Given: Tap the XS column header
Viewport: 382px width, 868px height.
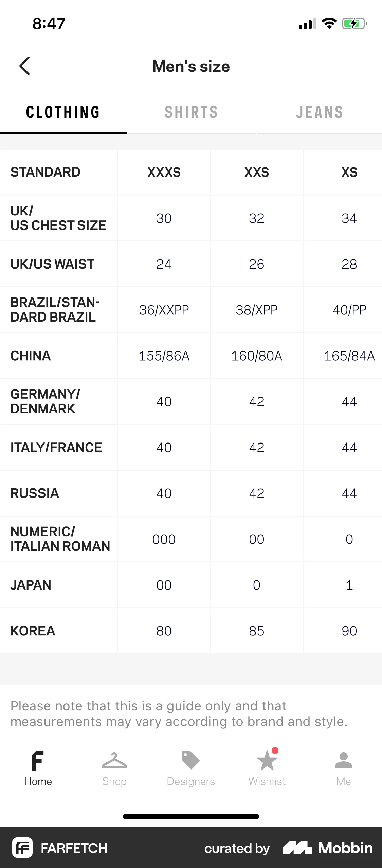Looking at the screenshot, I should pos(349,173).
